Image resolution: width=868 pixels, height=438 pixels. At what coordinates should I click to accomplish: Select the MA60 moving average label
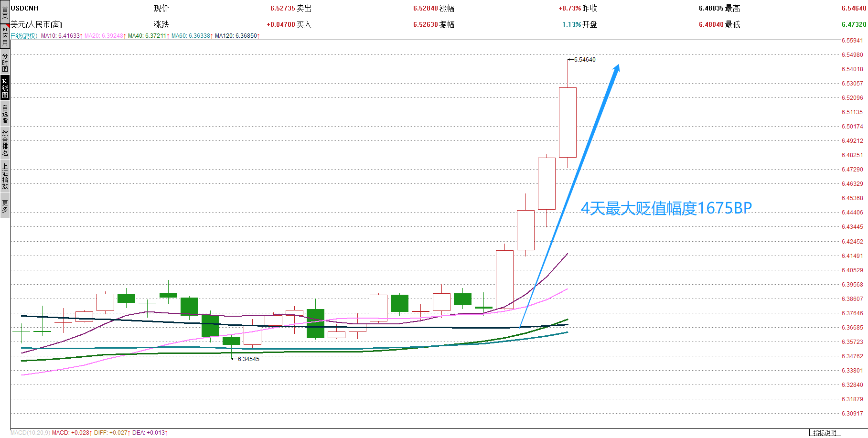[192, 36]
